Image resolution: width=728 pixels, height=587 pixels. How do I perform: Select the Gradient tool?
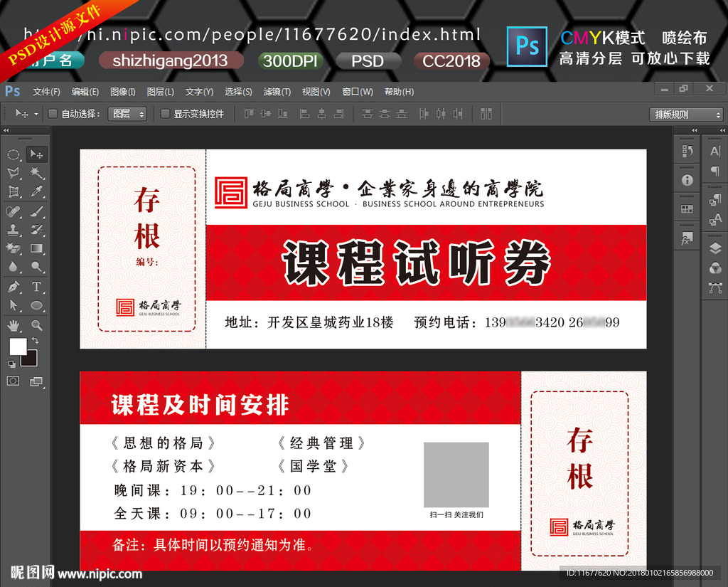click(36, 248)
